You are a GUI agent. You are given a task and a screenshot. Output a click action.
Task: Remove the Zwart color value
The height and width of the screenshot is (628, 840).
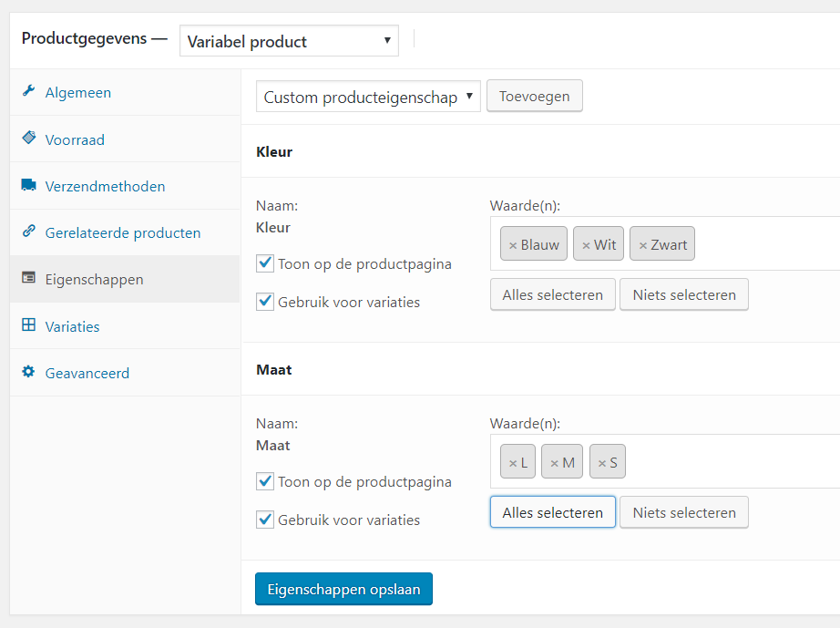pyautogui.click(x=643, y=245)
